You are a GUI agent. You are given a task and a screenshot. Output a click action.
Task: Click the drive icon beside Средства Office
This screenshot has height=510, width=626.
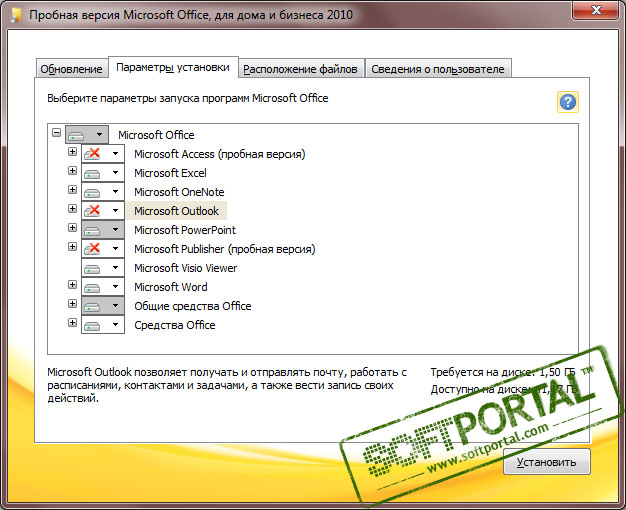pyautogui.click(x=92, y=326)
